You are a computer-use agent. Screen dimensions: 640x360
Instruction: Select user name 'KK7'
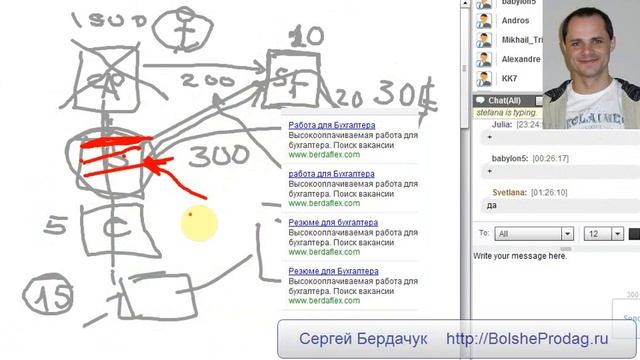[509, 78]
